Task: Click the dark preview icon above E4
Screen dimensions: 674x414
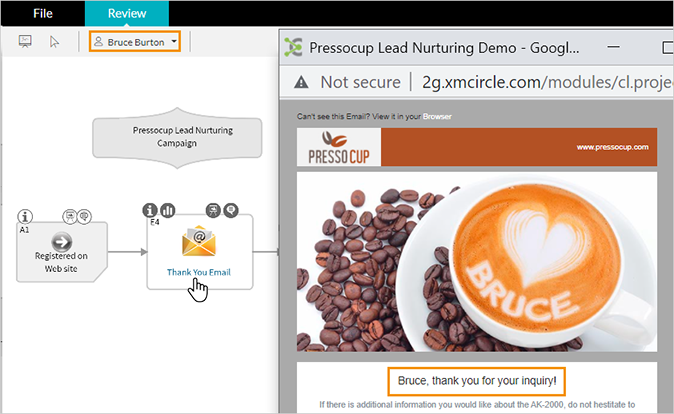Action: pos(213,210)
